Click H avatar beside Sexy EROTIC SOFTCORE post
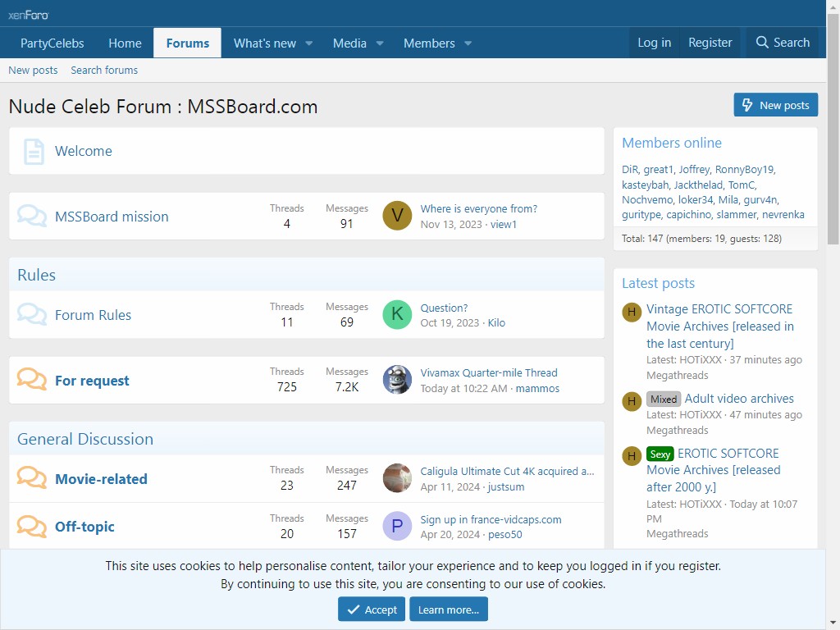 [x=632, y=456]
